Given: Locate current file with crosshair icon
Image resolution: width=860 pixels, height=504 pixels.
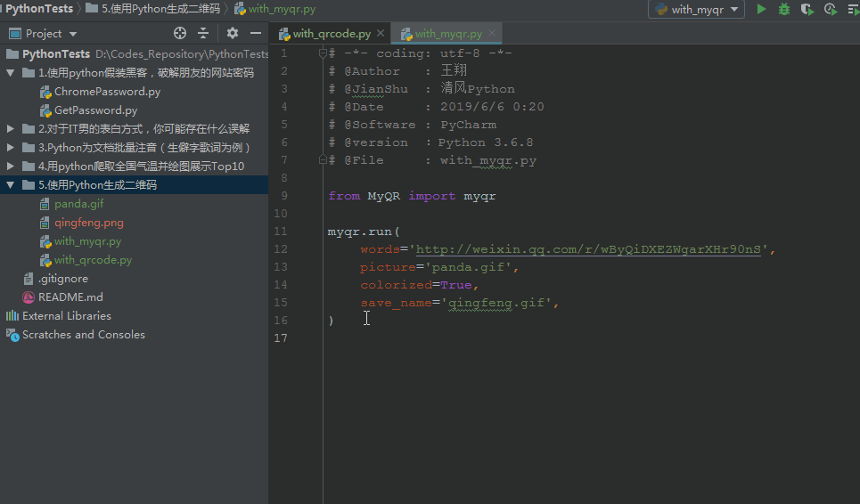Looking at the screenshot, I should pos(180,34).
